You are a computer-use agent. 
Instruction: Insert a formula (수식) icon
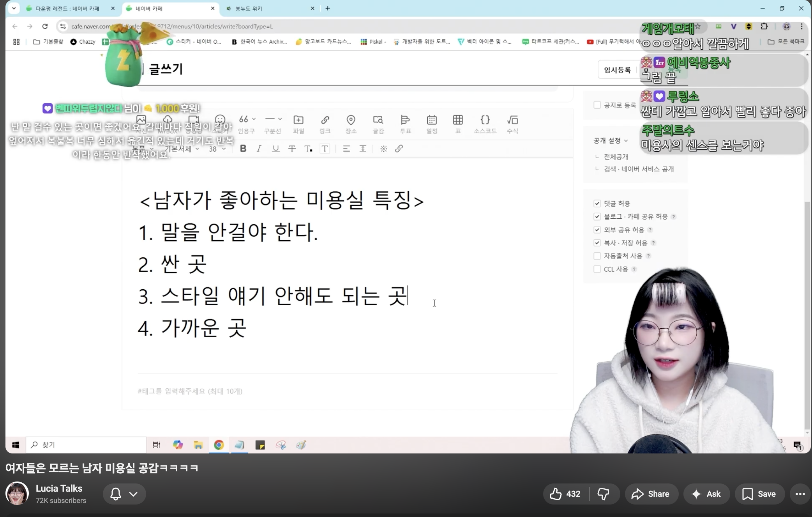512,120
